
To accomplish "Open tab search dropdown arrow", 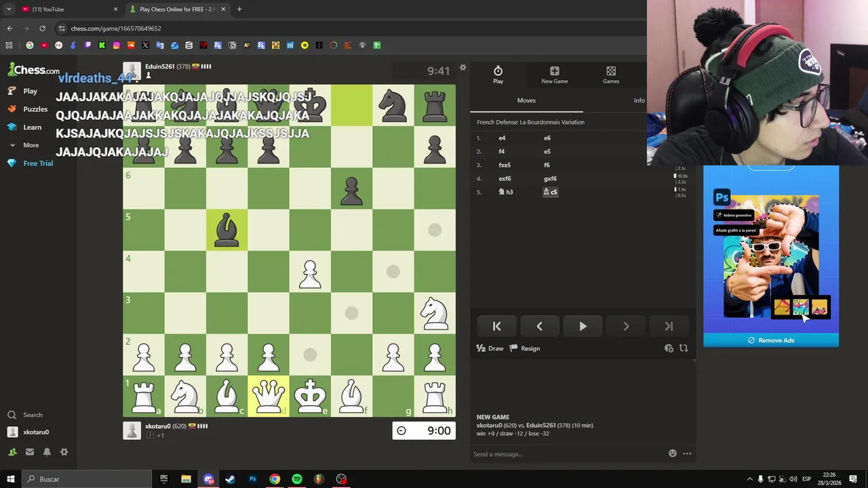I will 9,9.
